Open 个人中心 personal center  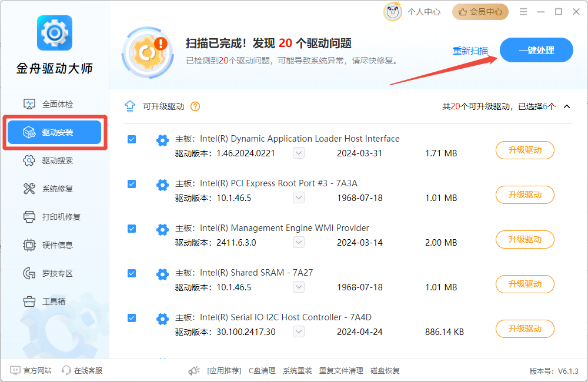(x=424, y=12)
